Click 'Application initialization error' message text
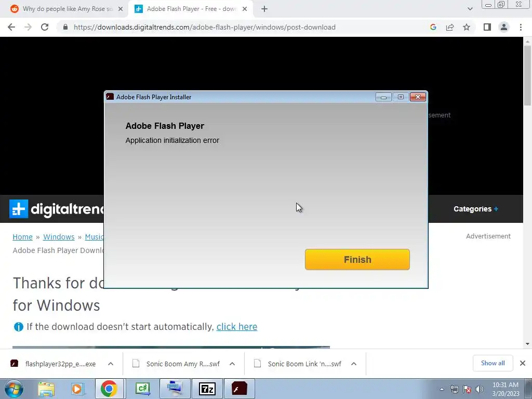The height and width of the screenshot is (399, 532). (x=172, y=140)
